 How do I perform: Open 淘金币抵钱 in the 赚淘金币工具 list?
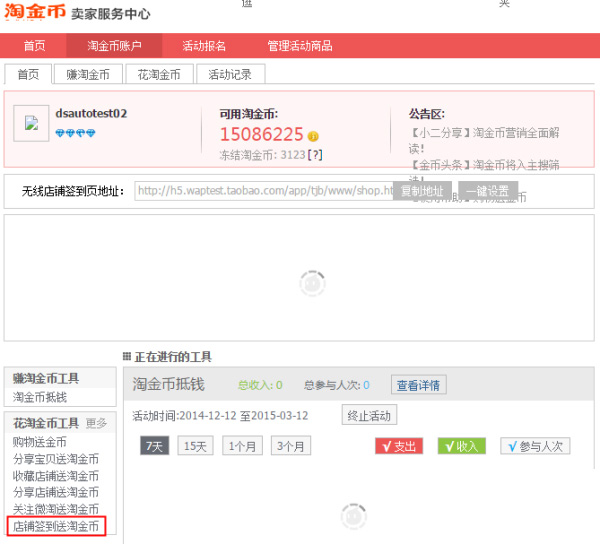pyautogui.click(x=40, y=397)
